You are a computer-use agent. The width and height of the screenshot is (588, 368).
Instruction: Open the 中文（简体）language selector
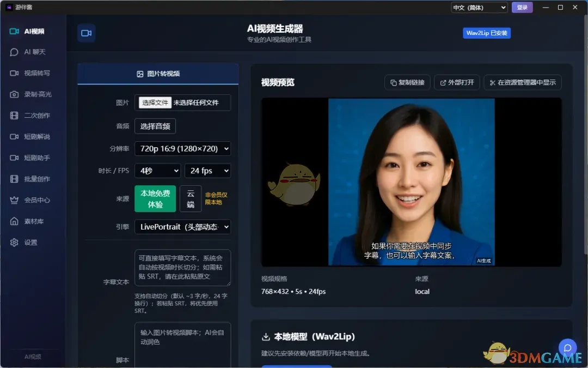click(479, 7)
